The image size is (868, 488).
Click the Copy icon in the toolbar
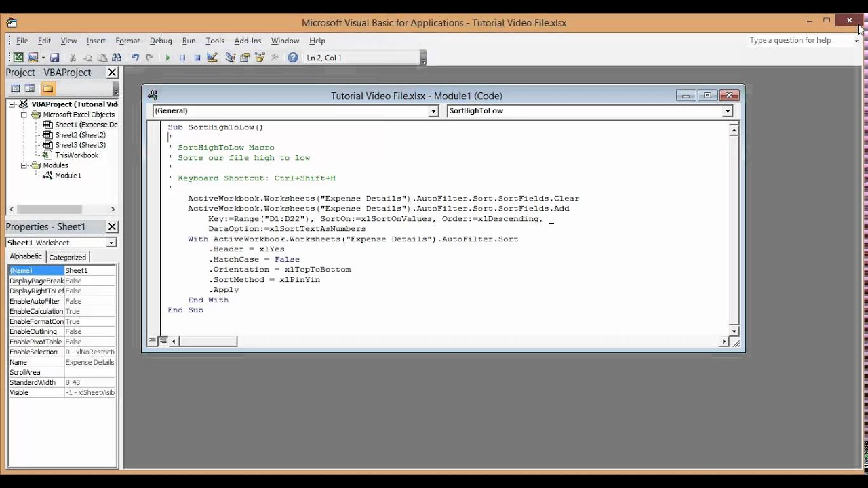point(87,58)
